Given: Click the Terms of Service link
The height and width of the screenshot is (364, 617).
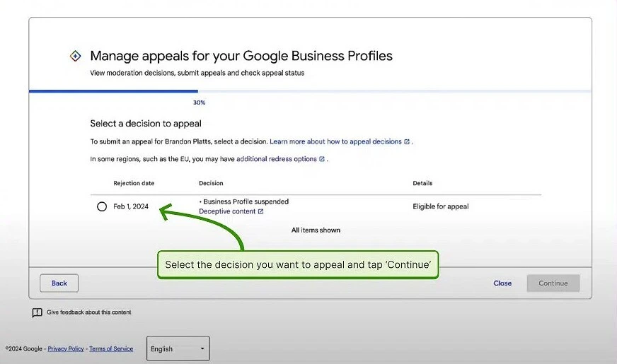Looking at the screenshot, I should pyautogui.click(x=111, y=348).
